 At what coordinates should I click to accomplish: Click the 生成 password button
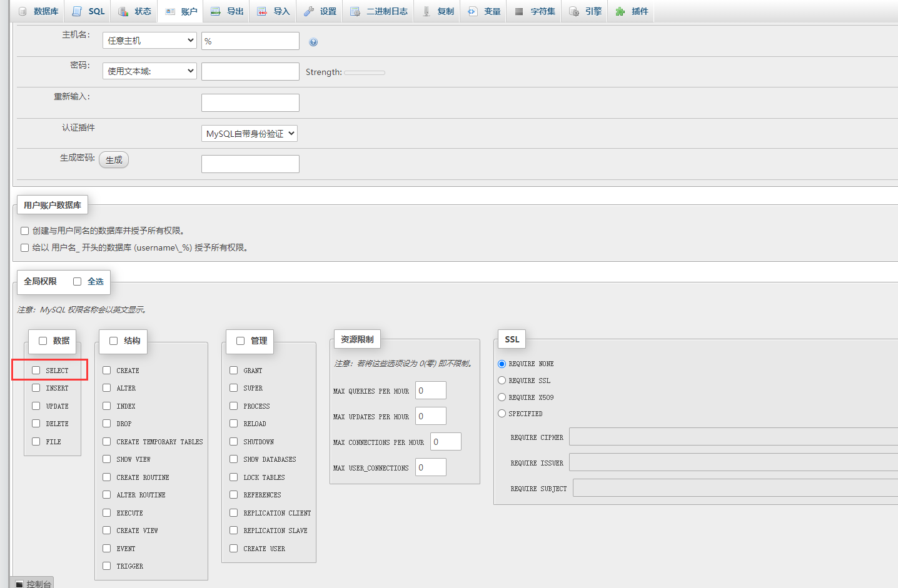click(x=114, y=160)
